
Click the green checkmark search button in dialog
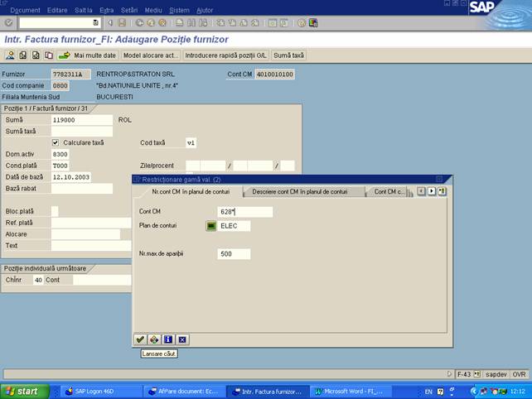coord(139,339)
